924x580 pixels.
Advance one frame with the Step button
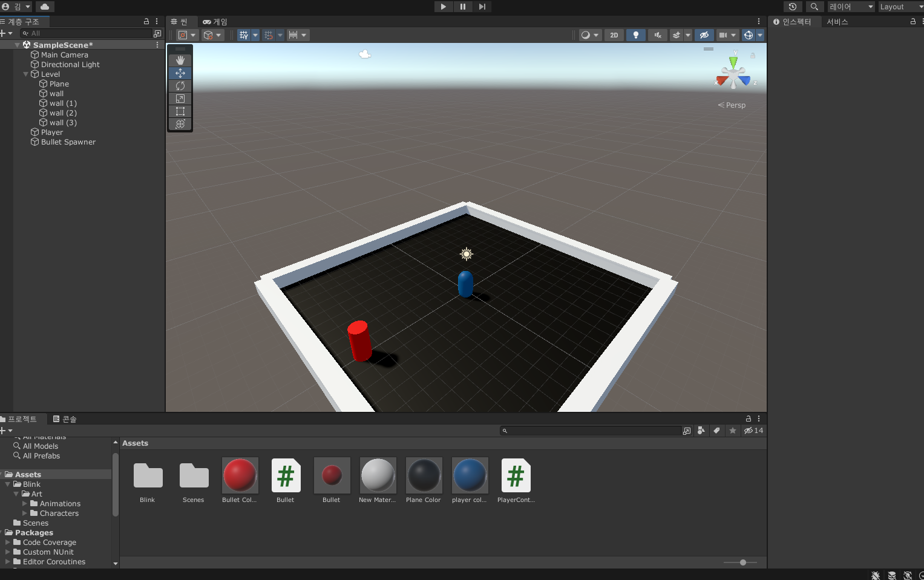point(482,7)
